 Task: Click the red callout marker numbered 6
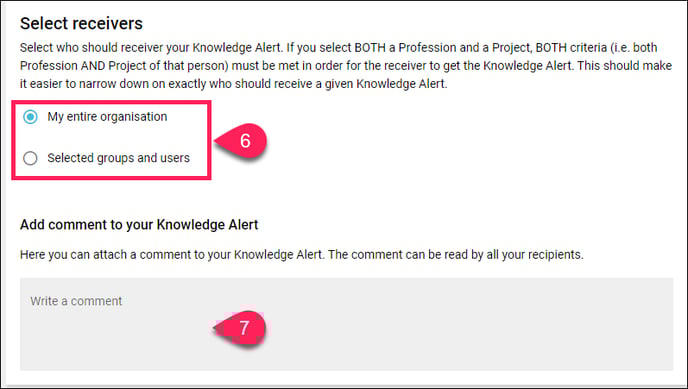coord(241,141)
